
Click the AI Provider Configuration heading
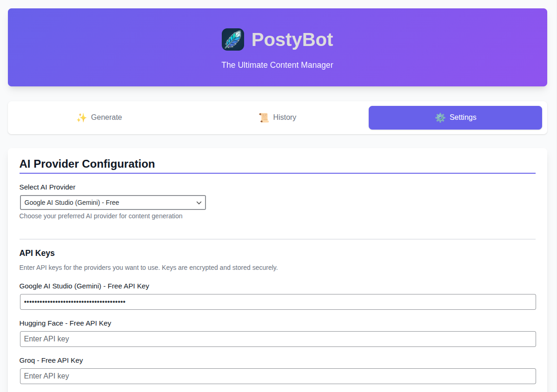coord(87,164)
